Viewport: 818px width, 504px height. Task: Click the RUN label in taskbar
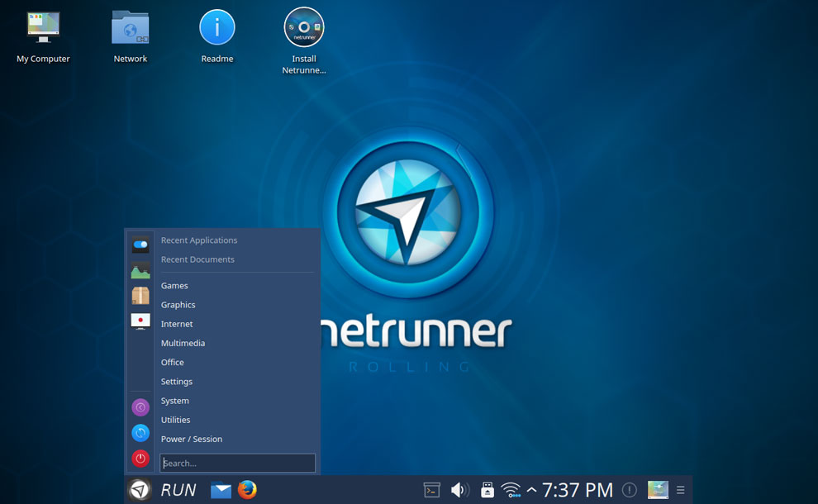[x=178, y=490]
